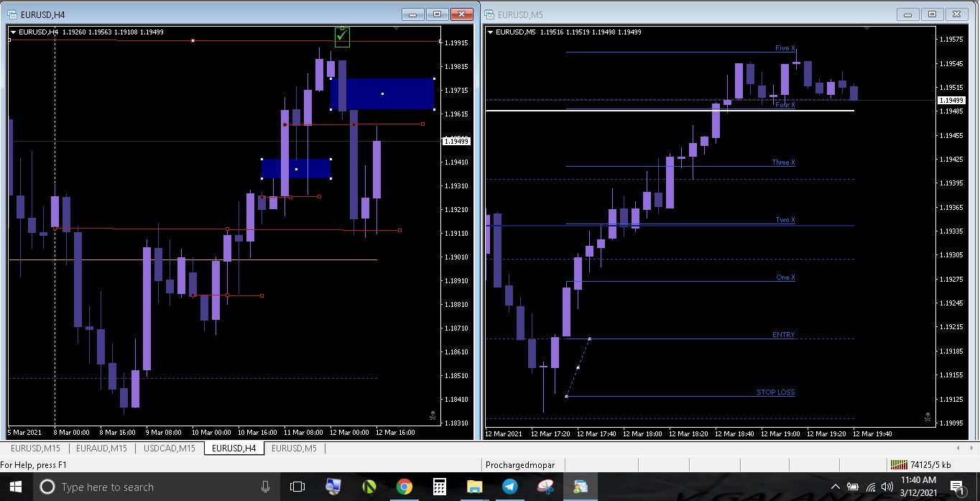Open Telegram from the taskbar
The height and width of the screenshot is (501, 980).
click(x=510, y=487)
